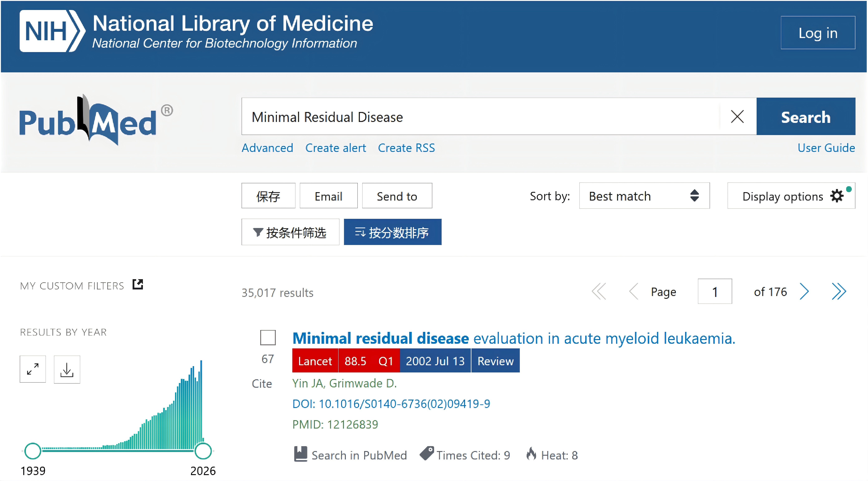Screen dimensions: 868x481
Task: Open the Send to menu
Action: tap(397, 196)
